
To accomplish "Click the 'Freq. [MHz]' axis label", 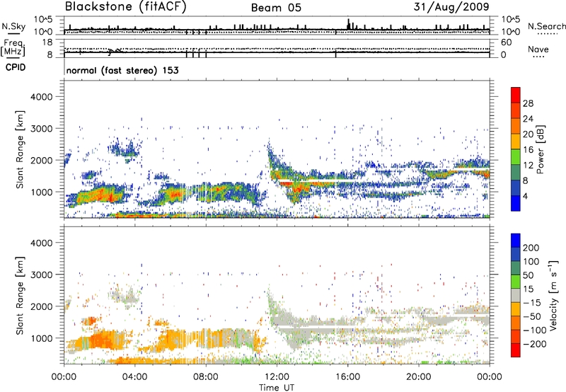I will pyautogui.click(x=13, y=47).
